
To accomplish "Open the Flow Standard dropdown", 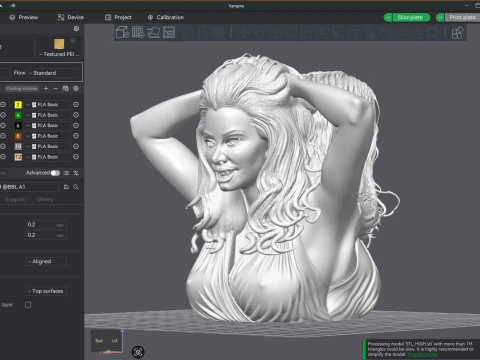I will click(x=53, y=73).
